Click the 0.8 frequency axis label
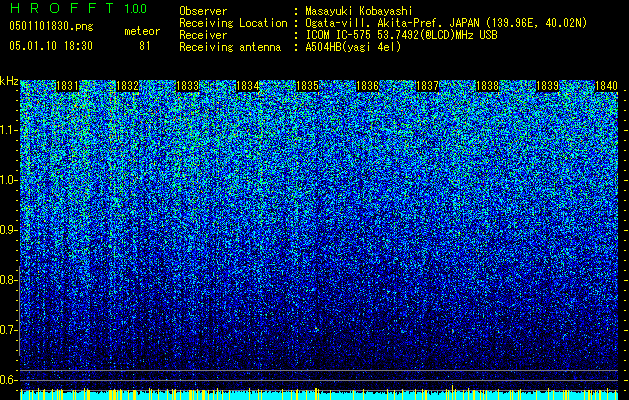The width and height of the screenshot is (629, 400). point(8,280)
